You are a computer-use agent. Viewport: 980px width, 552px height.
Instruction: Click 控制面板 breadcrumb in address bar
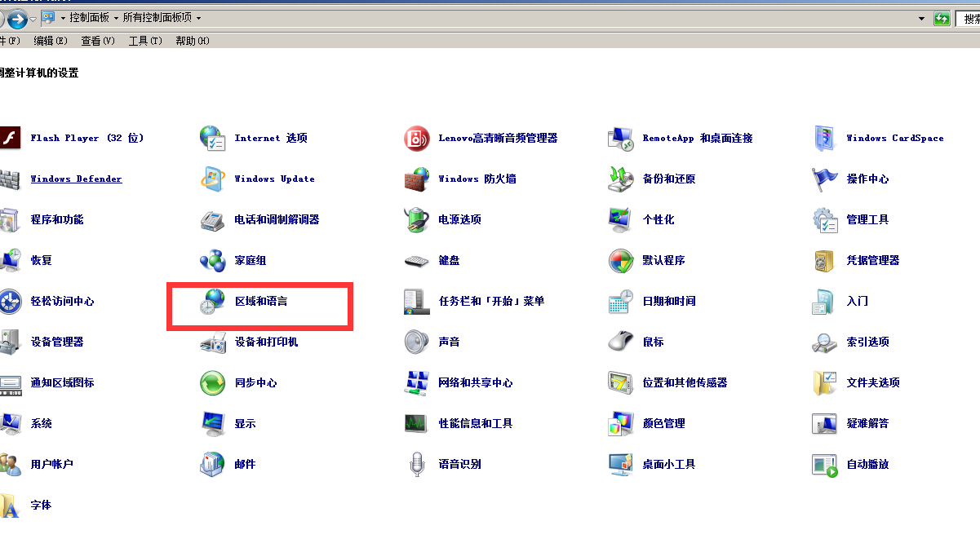click(89, 17)
